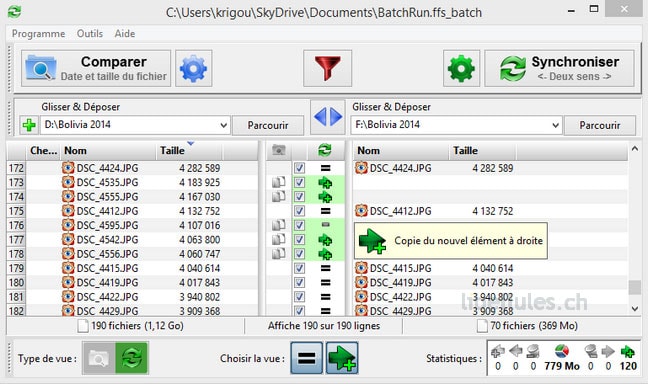Click vertical scrollbar up arrow
Screen dimensions: 648x384
[635, 148]
